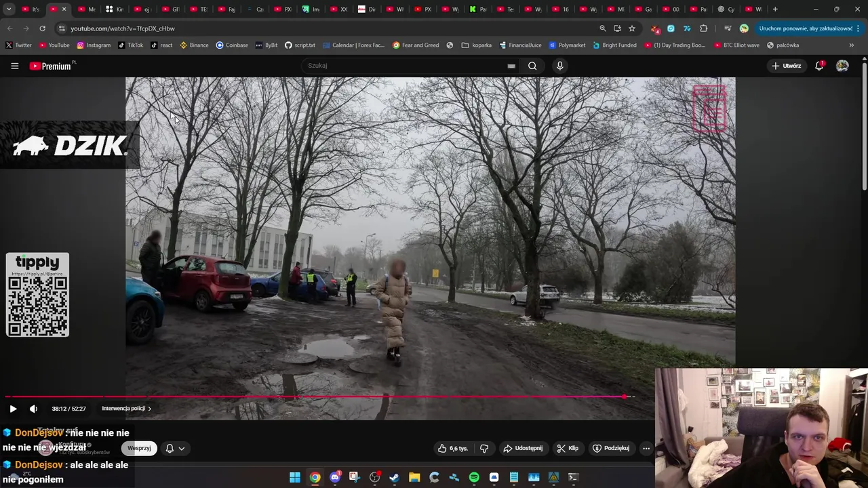Click the Klip clip button
Viewport: 868px width, 488px height.
pos(568,448)
